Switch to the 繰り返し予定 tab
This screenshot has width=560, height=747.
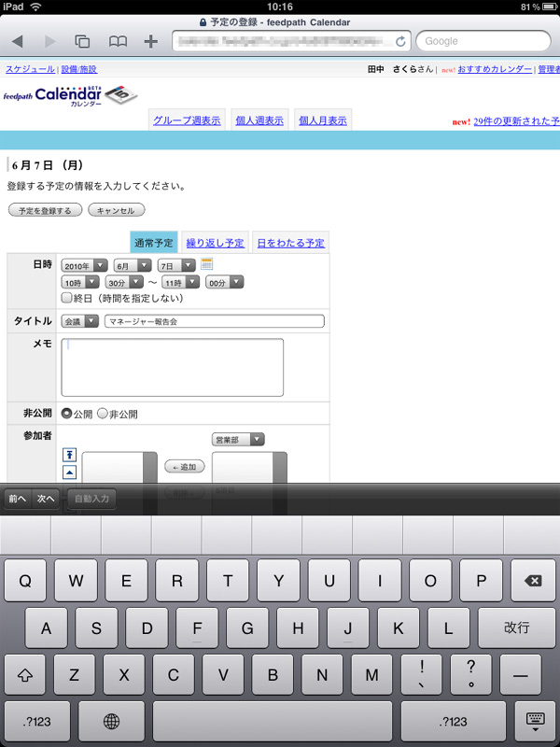click(x=216, y=243)
